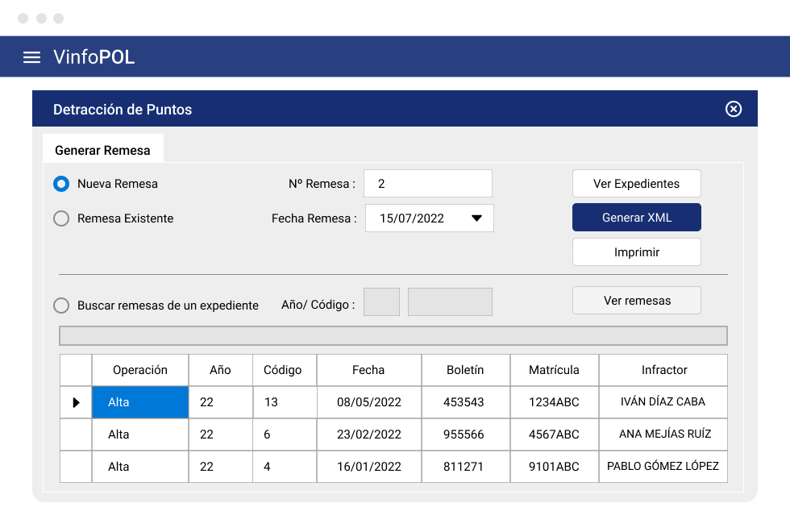Open the hamburger menu beside VinfoPOL
790x532 pixels.
pyautogui.click(x=31, y=57)
